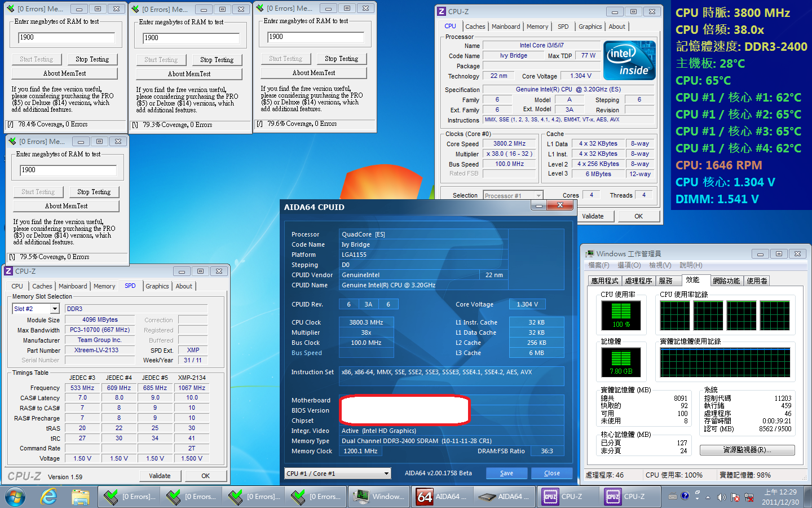The height and width of the screenshot is (508, 812).
Task: Open 檢視(V) menu in Task Manager
Action: [x=660, y=265]
